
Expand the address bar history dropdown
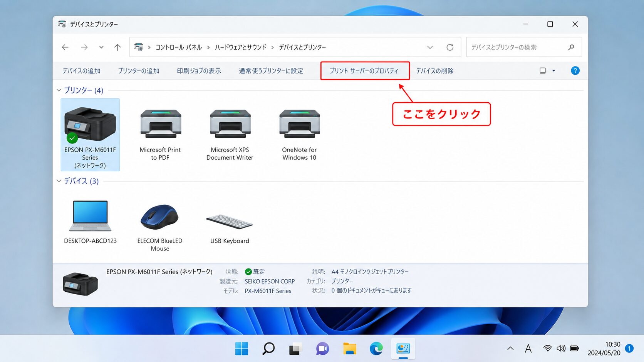pos(430,47)
